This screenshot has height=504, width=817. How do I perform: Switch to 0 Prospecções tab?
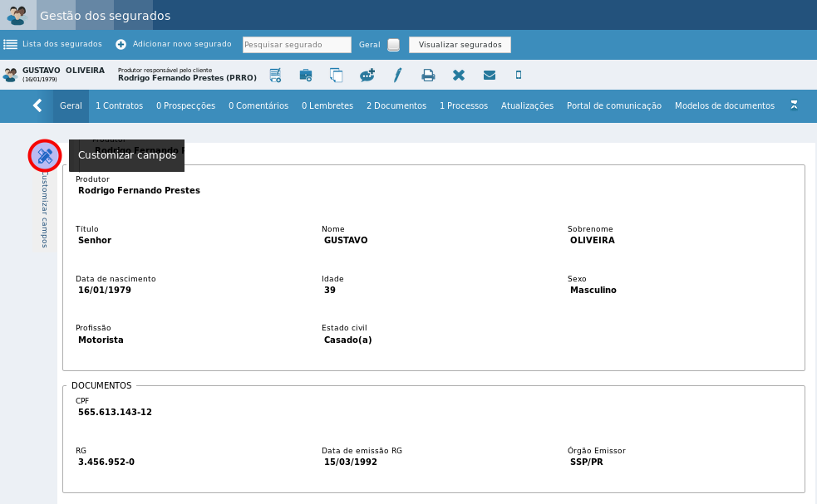click(x=185, y=105)
